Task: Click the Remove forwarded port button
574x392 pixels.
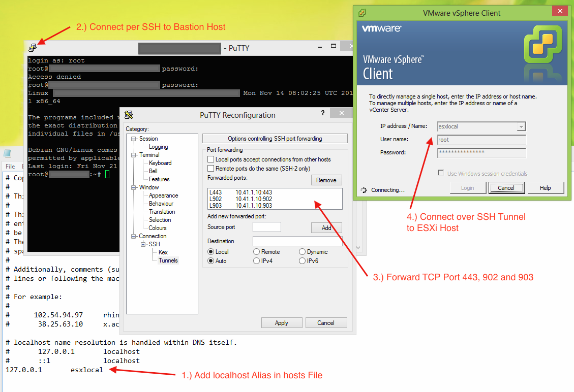Action: pyautogui.click(x=326, y=180)
